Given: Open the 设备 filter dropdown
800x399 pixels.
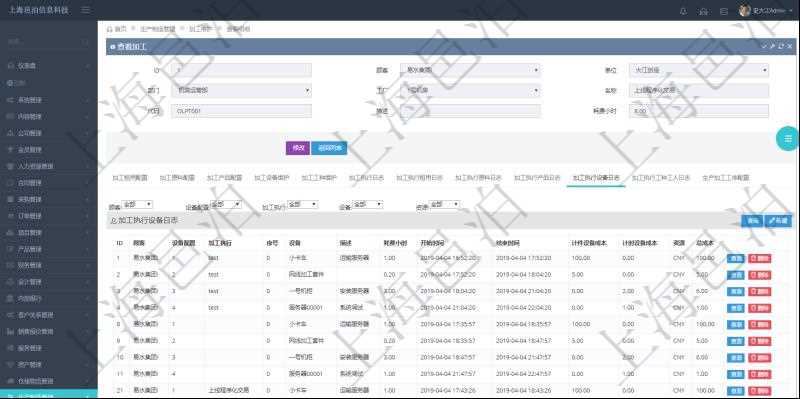Looking at the screenshot, I should point(367,204).
